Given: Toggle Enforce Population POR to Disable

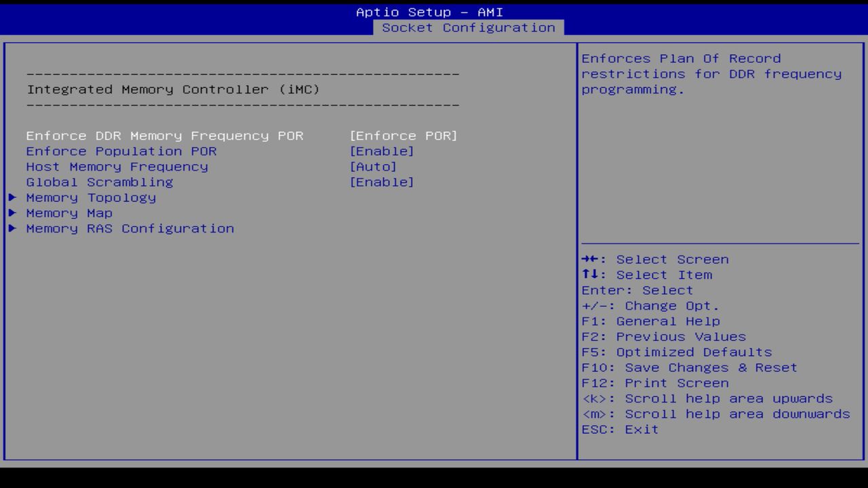Looking at the screenshot, I should coord(382,150).
